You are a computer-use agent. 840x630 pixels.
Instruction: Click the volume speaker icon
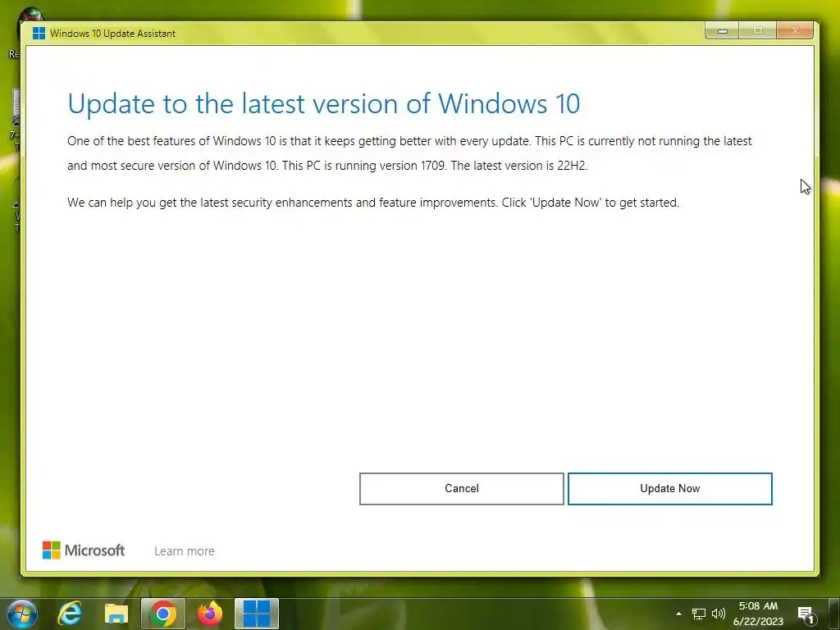tap(719, 614)
